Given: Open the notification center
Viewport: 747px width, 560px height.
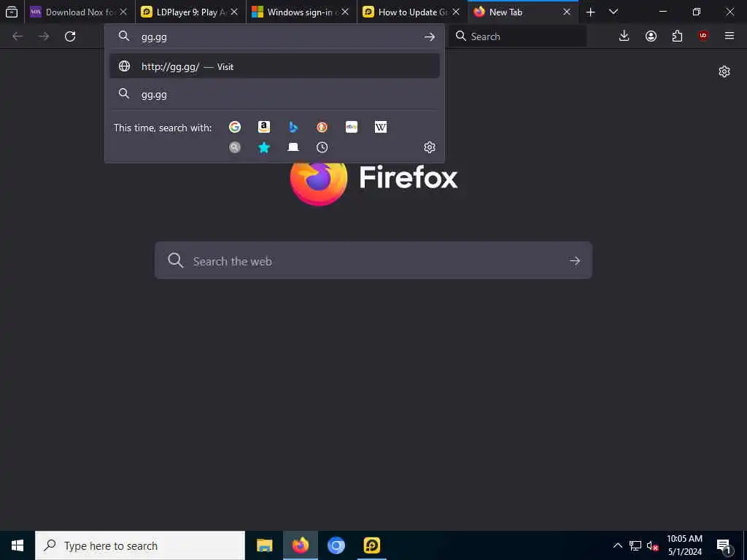Looking at the screenshot, I should 724,545.
